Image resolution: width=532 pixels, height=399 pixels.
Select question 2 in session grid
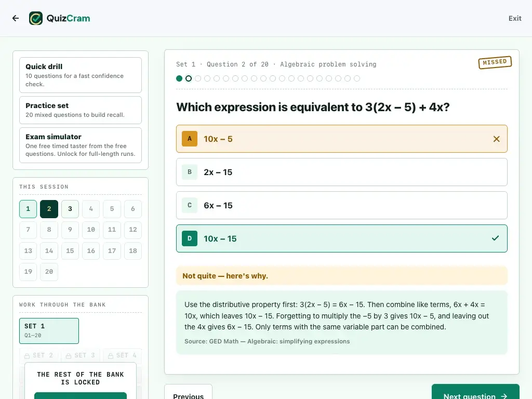pyautogui.click(x=49, y=209)
